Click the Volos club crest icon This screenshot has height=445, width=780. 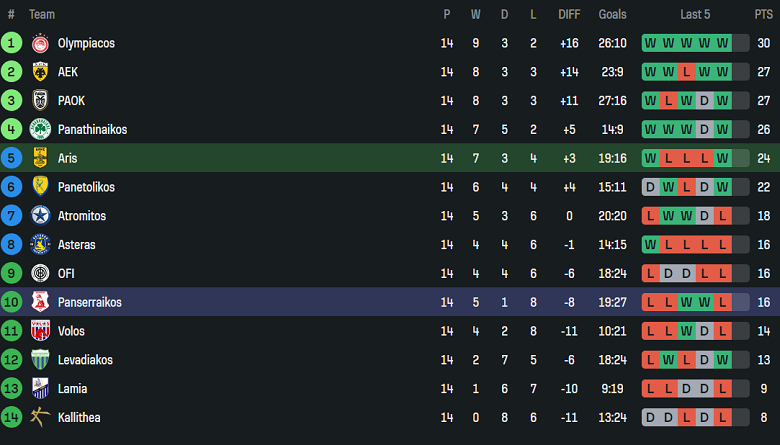[x=40, y=331]
